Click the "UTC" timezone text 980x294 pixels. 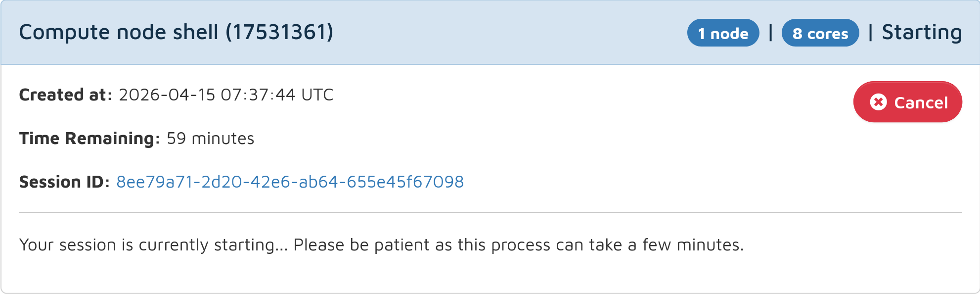(x=317, y=95)
